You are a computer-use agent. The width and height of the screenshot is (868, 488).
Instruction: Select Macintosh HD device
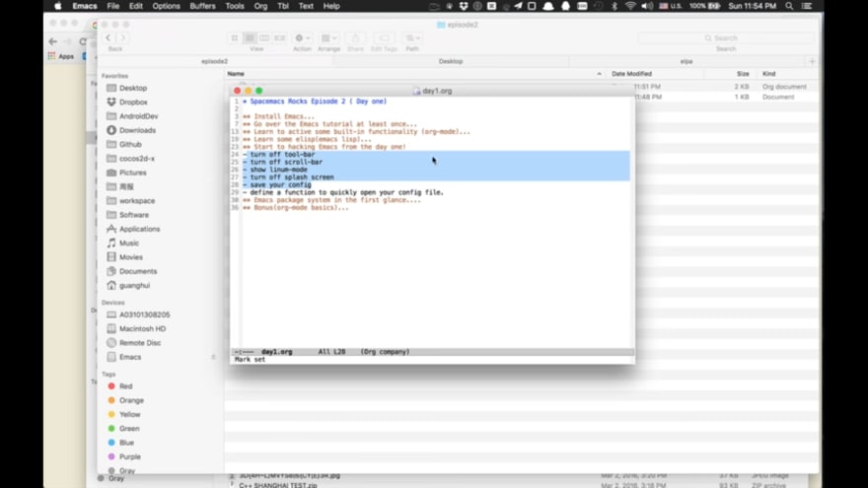point(142,328)
